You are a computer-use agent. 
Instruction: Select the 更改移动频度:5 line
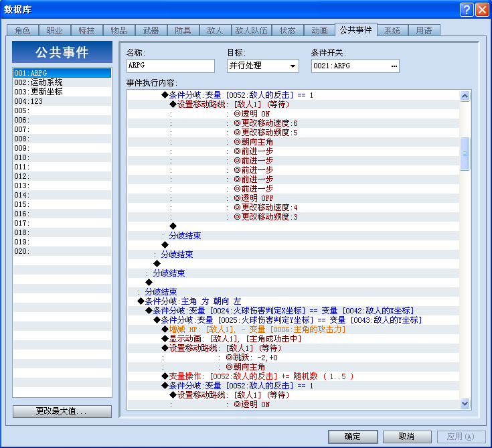tap(293, 133)
